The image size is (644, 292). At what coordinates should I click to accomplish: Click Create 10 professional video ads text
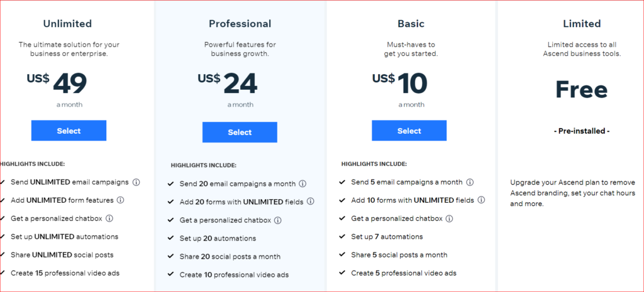point(234,275)
